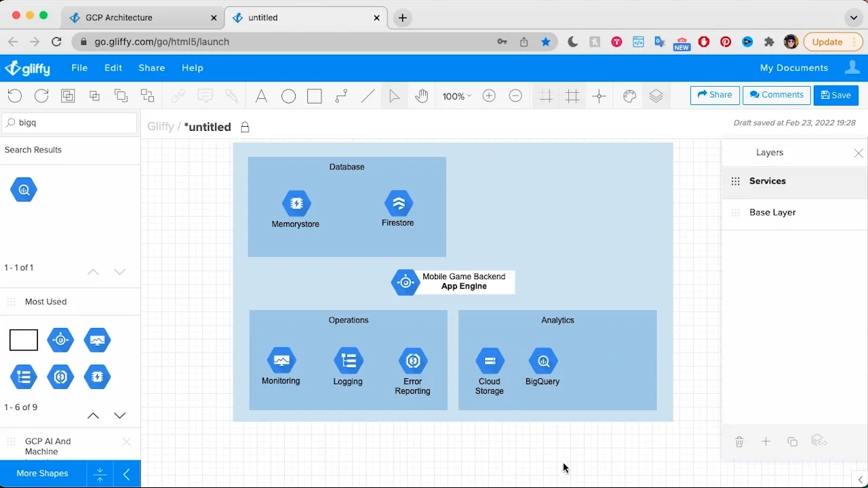Switch to the GCP Architecture browser tab

pyautogui.click(x=119, y=18)
